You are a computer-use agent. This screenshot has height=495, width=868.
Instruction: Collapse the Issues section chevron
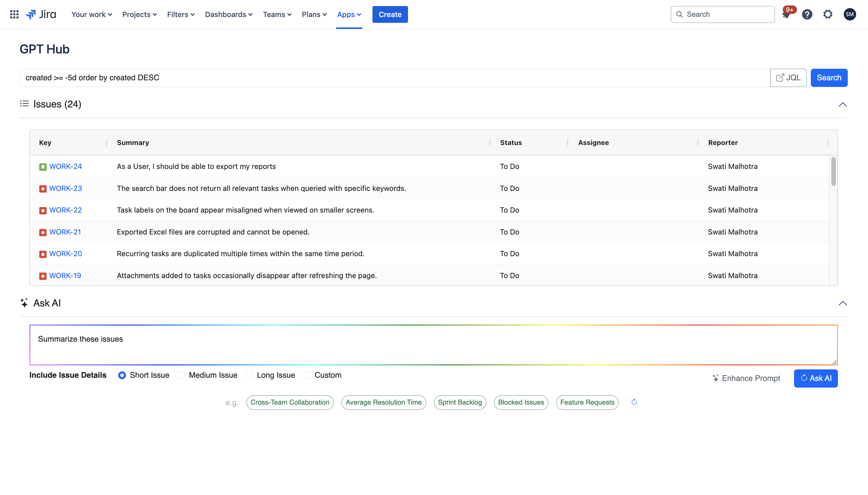point(842,104)
